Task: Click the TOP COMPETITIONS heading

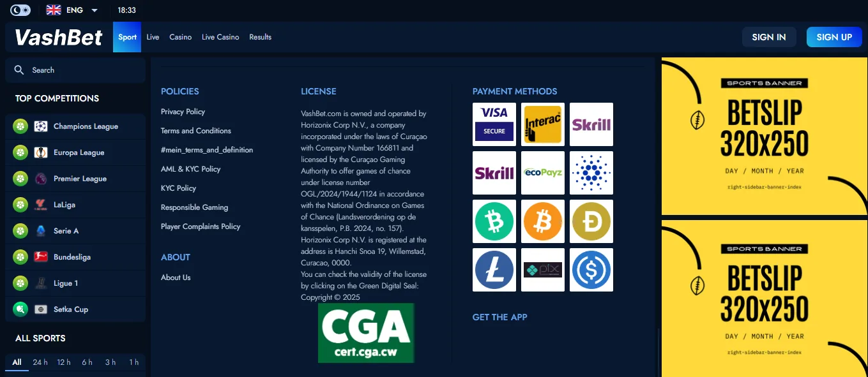Action: (57, 98)
